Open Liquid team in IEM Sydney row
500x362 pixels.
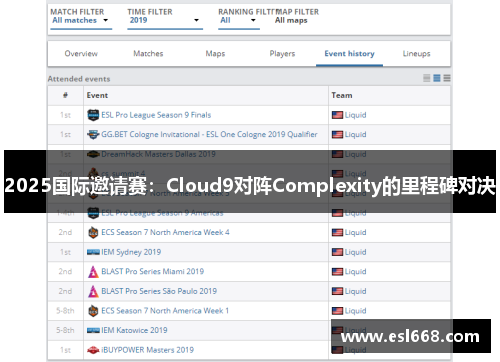(355, 252)
